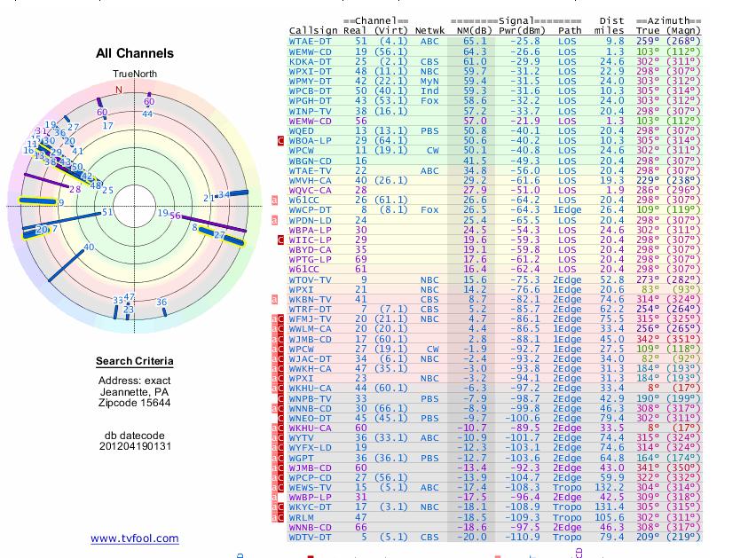Viewport: 756px width, 558px height.
Task: Click the Zipcode 15644 text
Action: pyautogui.click(x=135, y=403)
